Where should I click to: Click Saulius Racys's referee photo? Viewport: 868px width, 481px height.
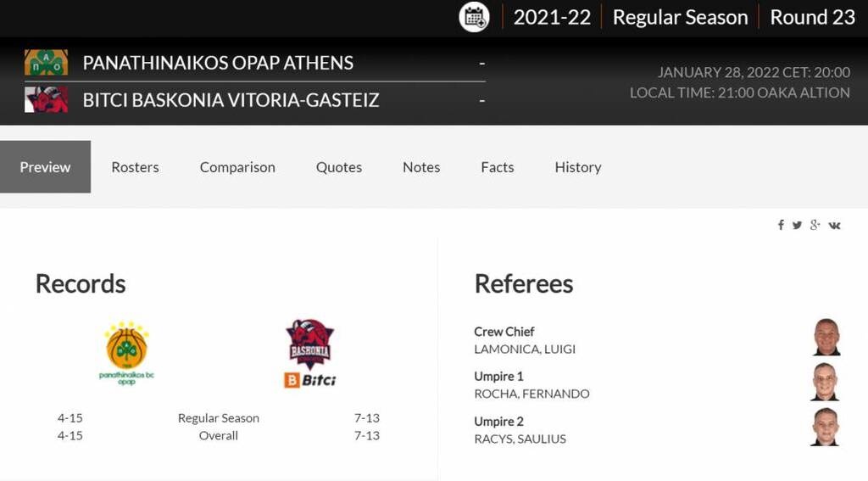[x=826, y=428]
